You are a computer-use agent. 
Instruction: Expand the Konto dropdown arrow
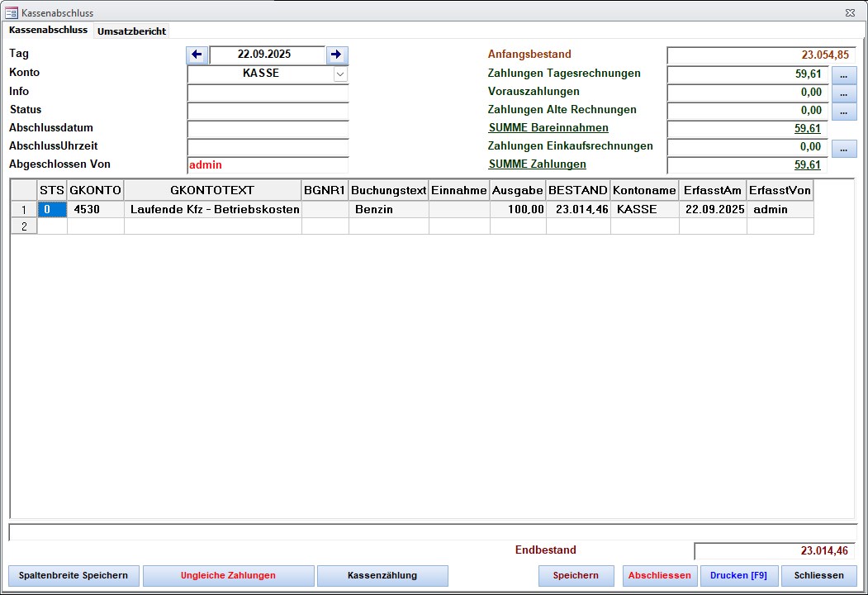(340, 74)
